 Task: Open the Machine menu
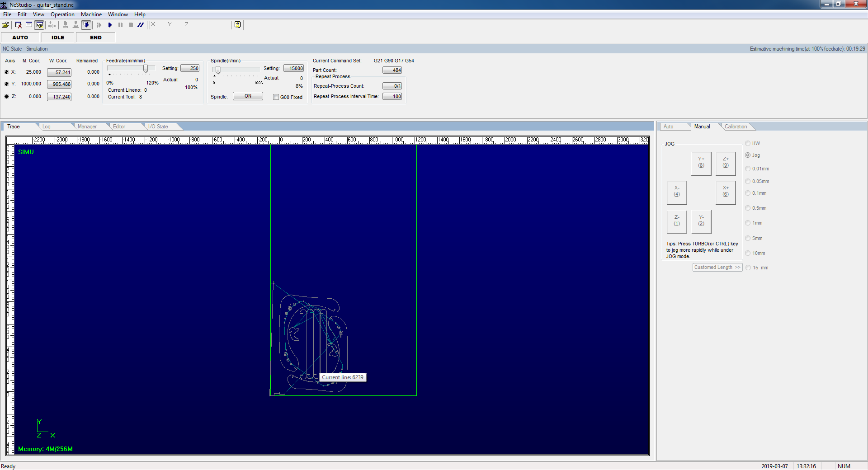(91, 14)
